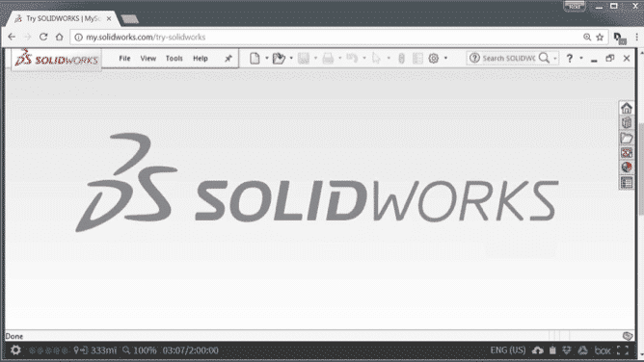Open the Tools menu
The image size is (644, 362).
point(174,58)
